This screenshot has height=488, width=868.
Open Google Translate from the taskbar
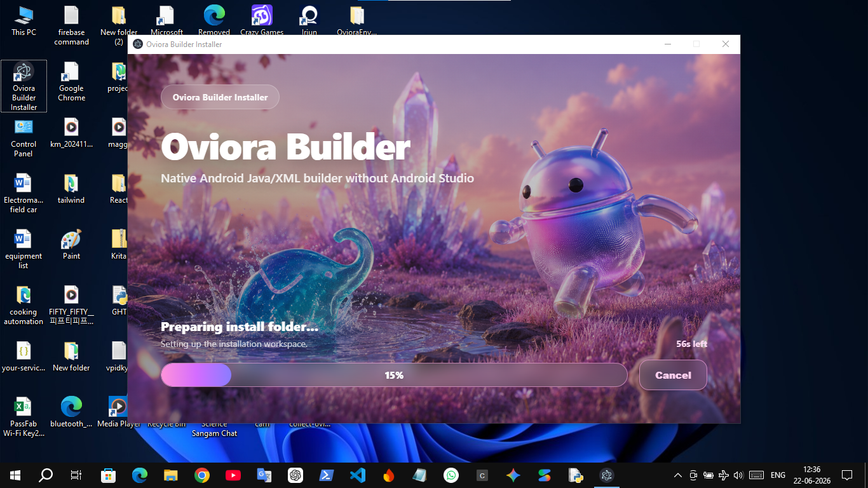coord(264,475)
